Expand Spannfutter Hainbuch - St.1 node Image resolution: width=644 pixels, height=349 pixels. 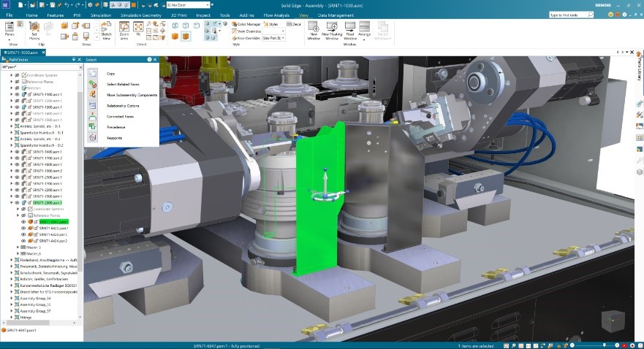point(12,132)
